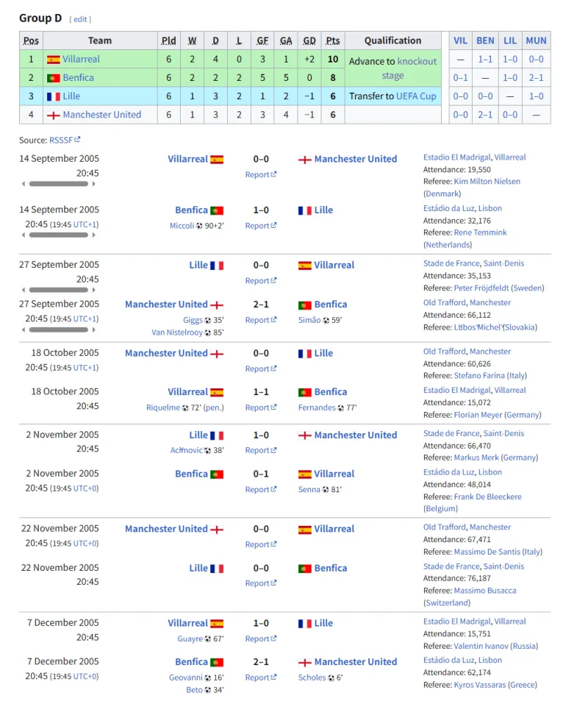Click the left scroll arrow under 14 September Villarreal match
This screenshot has height=701, width=588.
tap(24, 184)
